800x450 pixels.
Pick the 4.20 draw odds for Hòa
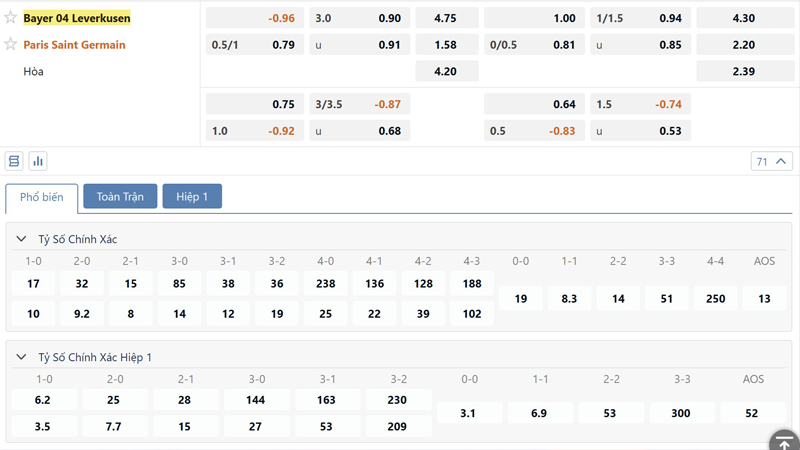(446, 71)
